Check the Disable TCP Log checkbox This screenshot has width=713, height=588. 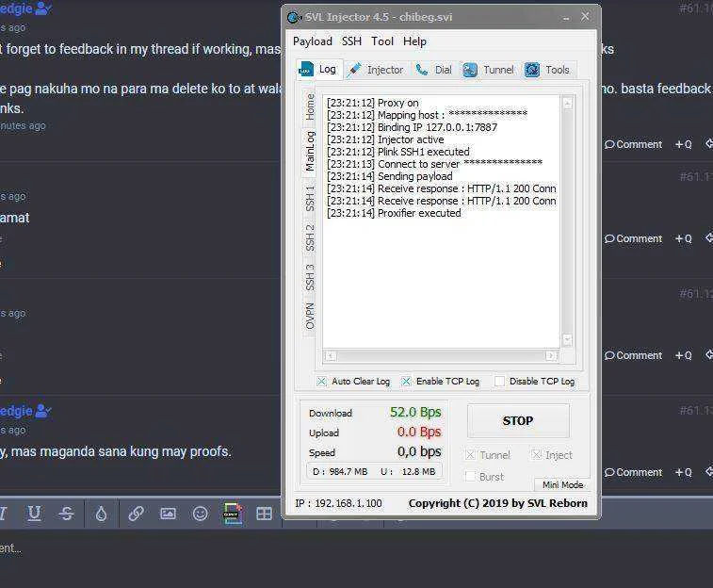[x=499, y=381]
